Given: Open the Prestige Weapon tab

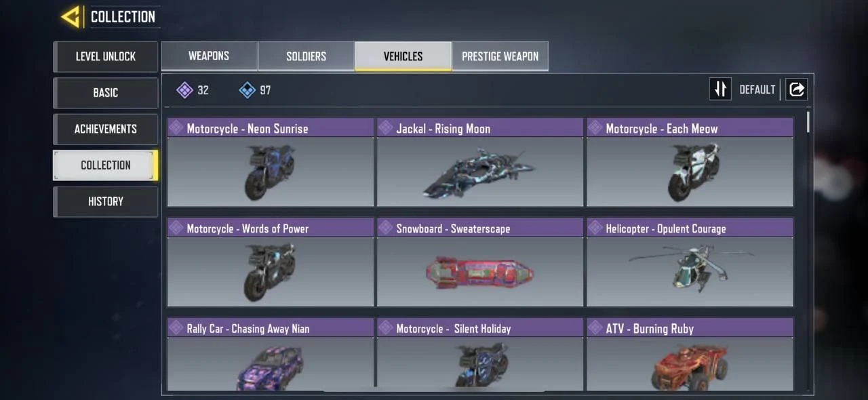Looking at the screenshot, I should click(x=500, y=56).
